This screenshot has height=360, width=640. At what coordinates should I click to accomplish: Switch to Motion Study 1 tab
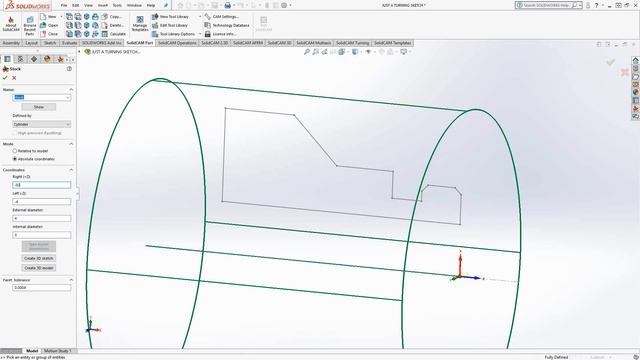pyautogui.click(x=57, y=351)
